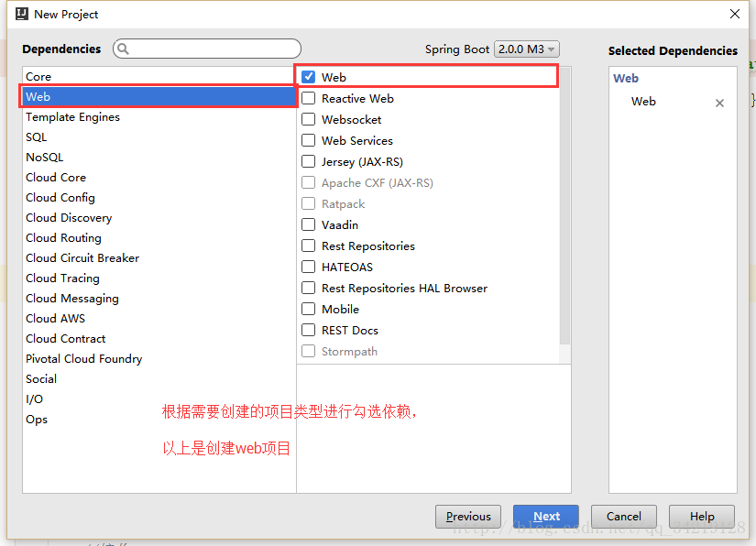Uncheck the Web dependency checkbox

pyautogui.click(x=309, y=77)
